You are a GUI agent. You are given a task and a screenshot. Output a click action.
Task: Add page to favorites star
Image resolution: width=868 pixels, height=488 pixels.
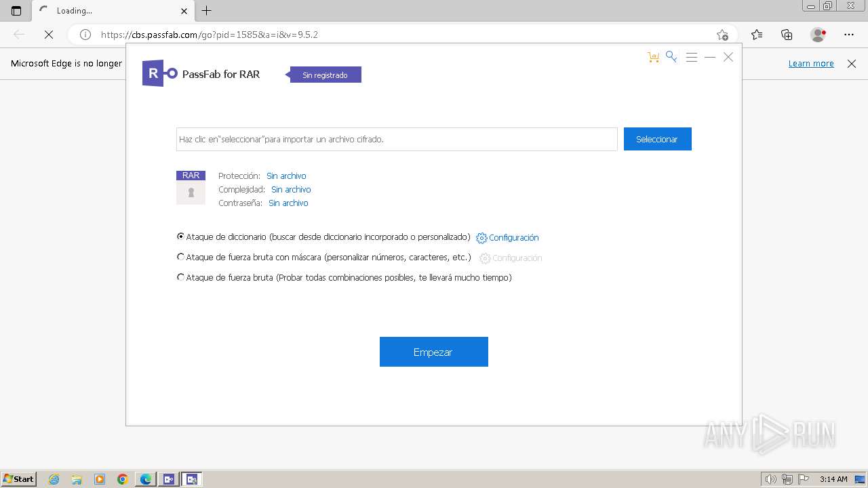pyautogui.click(x=722, y=35)
